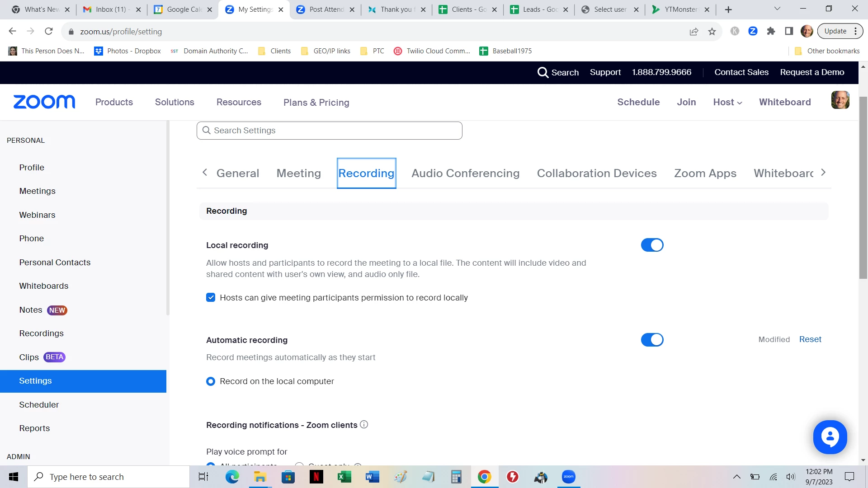
Task: Bookmark page with the star icon
Action: point(712,31)
